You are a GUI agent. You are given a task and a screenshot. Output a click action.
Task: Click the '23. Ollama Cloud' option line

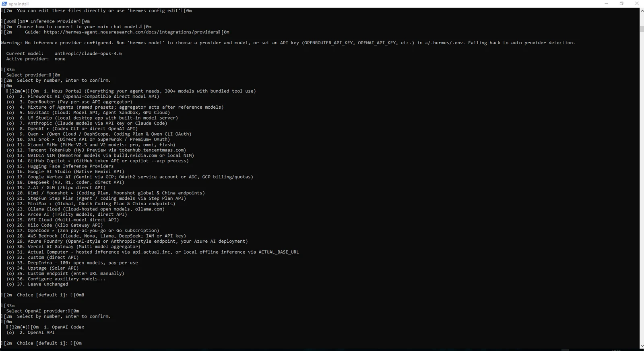pos(85,209)
